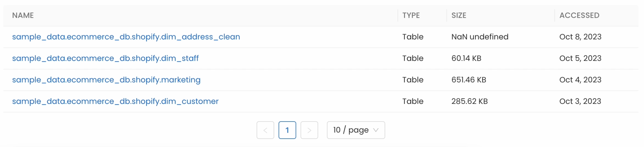The width and height of the screenshot is (644, 147).
Task: Click the chevron in page size selector
Action: 376,130
